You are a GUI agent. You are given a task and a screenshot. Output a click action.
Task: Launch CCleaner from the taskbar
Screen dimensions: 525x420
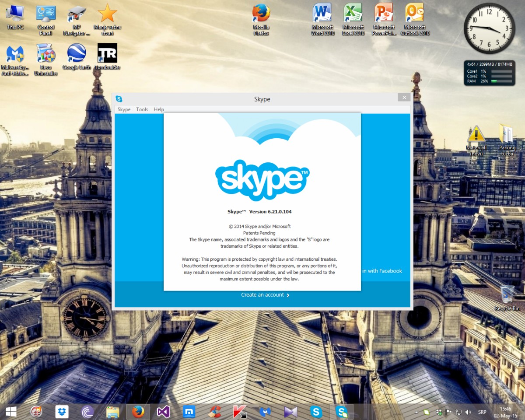[x=214, y=412]
